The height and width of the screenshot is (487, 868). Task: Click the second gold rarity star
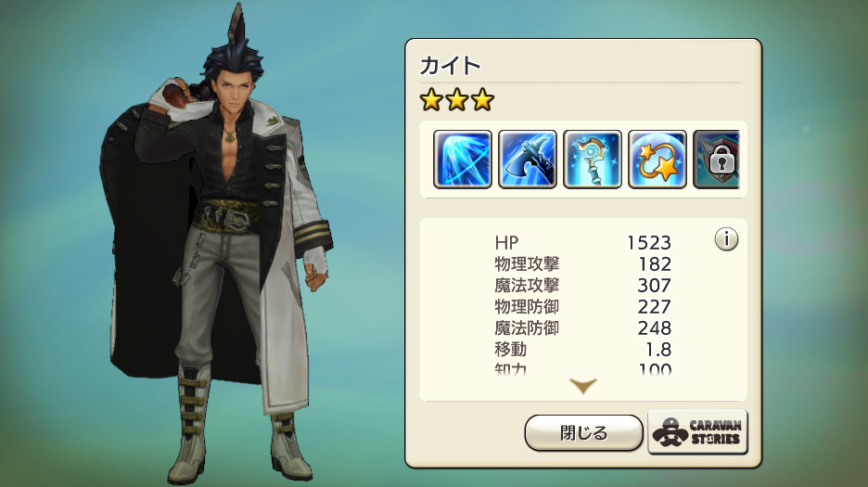coord(457,100)
